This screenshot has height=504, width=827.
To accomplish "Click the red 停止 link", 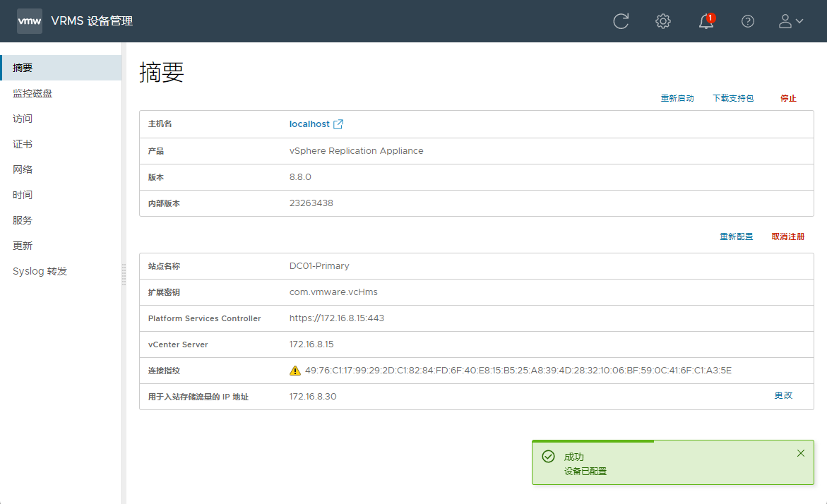I will [x=788, y=99].
